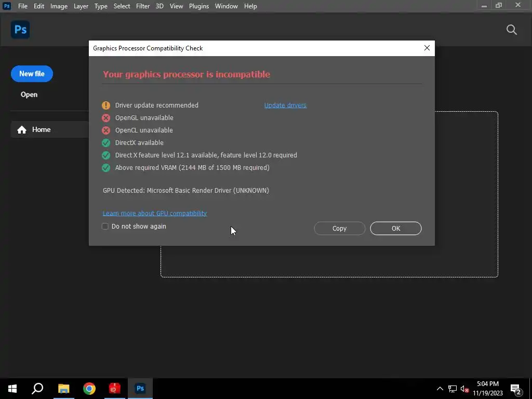Open the Select menu
This screenshot has height=399, width=532.
(122, 6)
